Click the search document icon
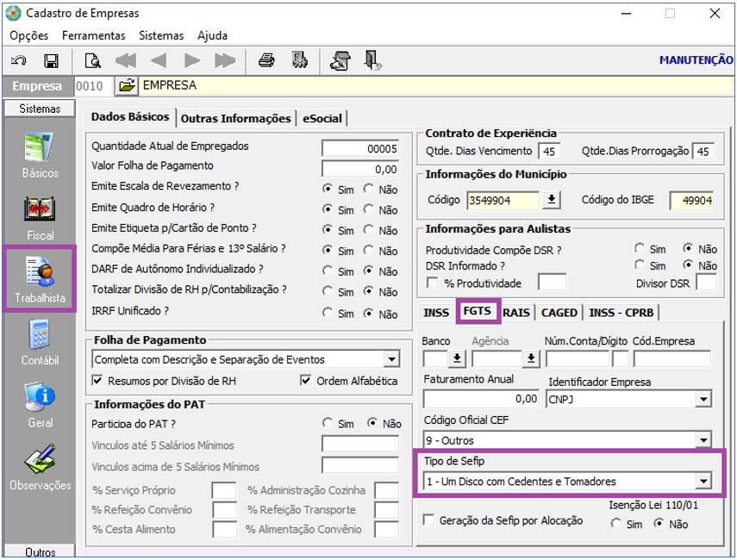The image size is (737, 560). point(92,61)
